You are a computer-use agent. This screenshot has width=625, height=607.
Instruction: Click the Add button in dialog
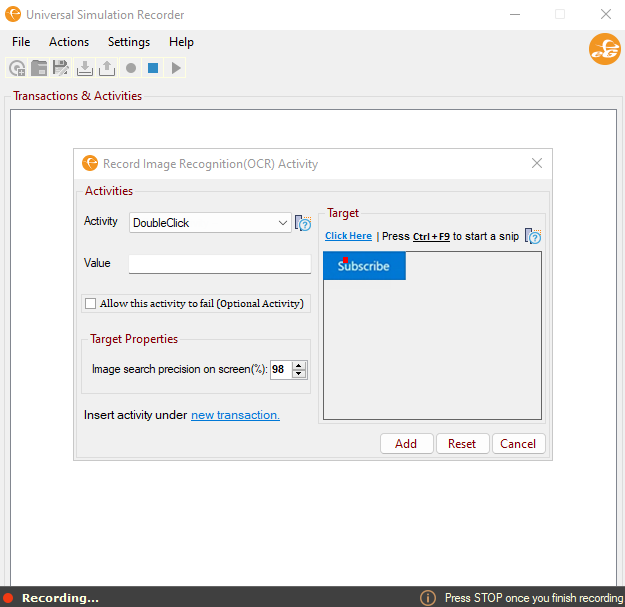406,444
